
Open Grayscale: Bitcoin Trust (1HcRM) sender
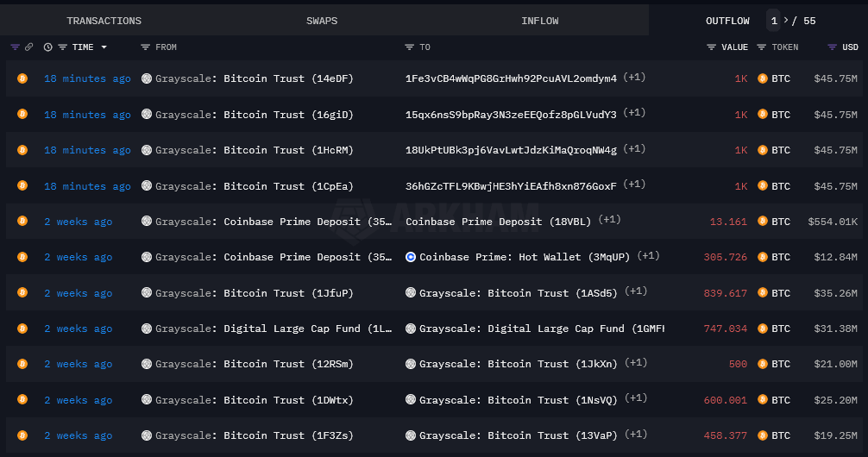[x=254, y=150]
